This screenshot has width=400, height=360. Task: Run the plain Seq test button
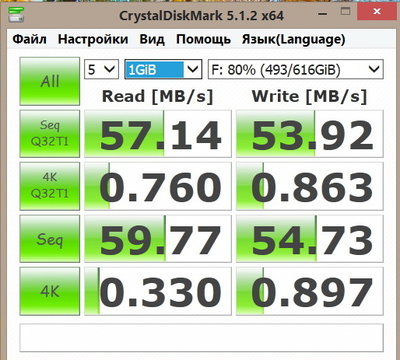pos(50,239)
